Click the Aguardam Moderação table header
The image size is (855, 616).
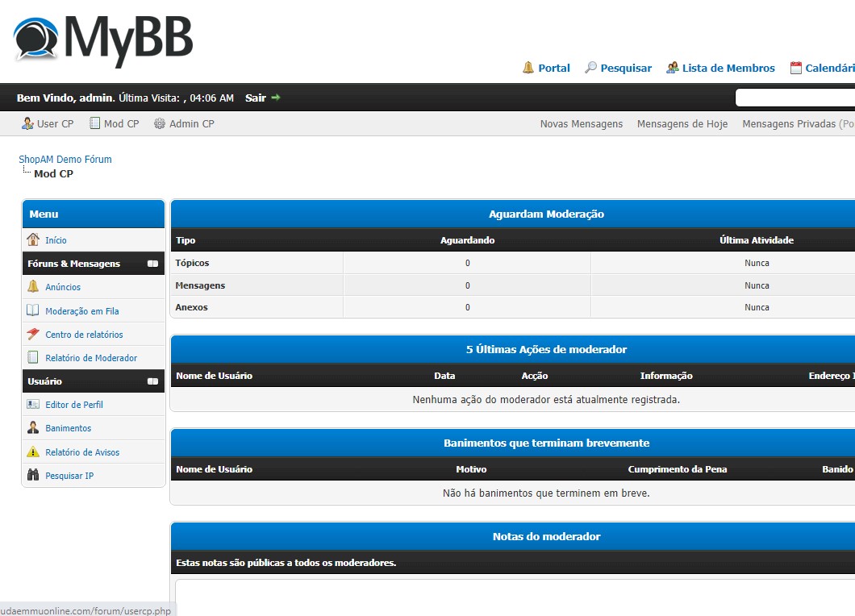click(546, 214)
